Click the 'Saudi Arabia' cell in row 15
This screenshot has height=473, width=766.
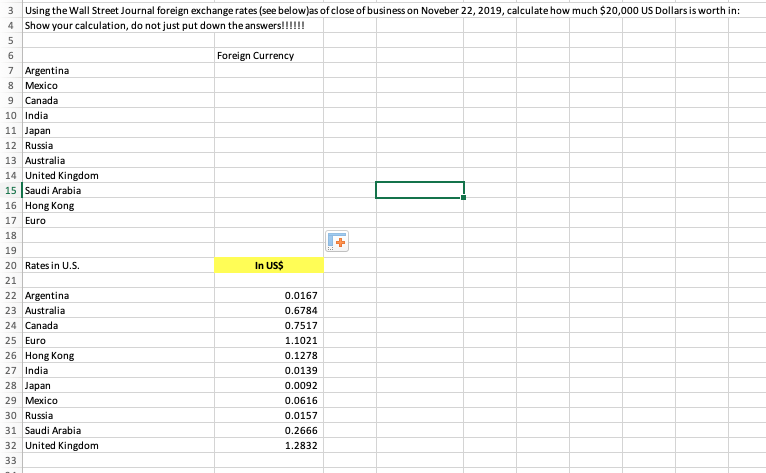(x=118, y=191)
